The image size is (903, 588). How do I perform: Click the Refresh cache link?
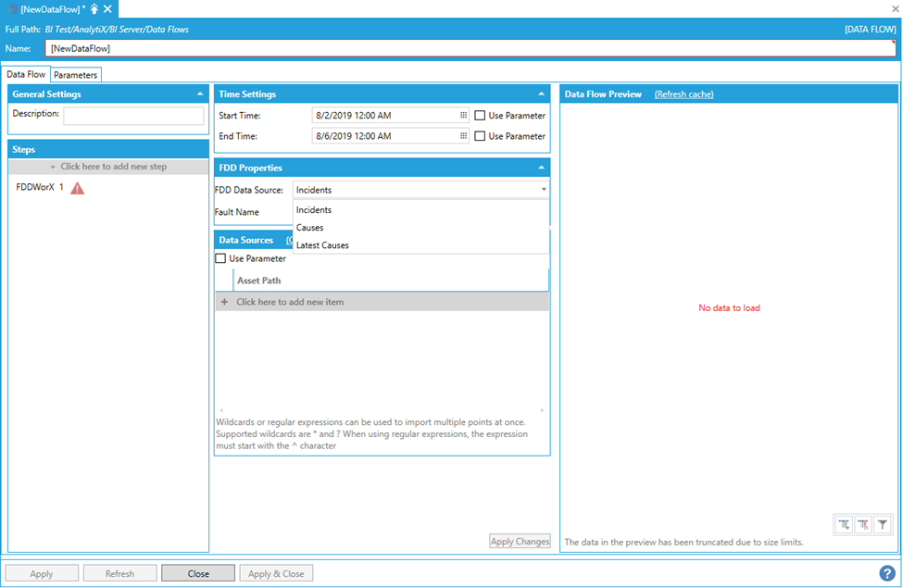[x=684, y=94]
